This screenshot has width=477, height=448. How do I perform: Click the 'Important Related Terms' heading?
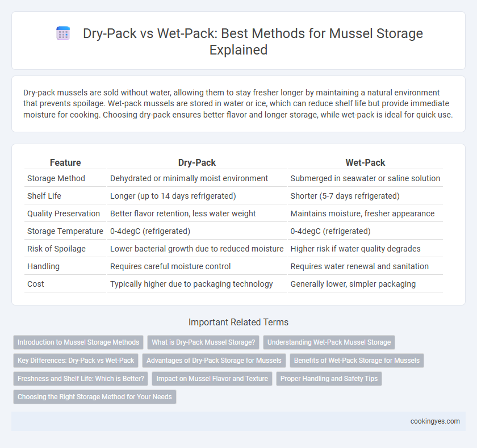pos(238,322)
